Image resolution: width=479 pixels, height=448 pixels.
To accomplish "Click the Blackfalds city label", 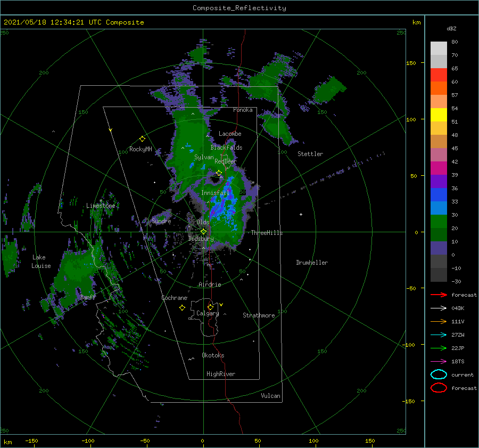I will click(226, 148).
